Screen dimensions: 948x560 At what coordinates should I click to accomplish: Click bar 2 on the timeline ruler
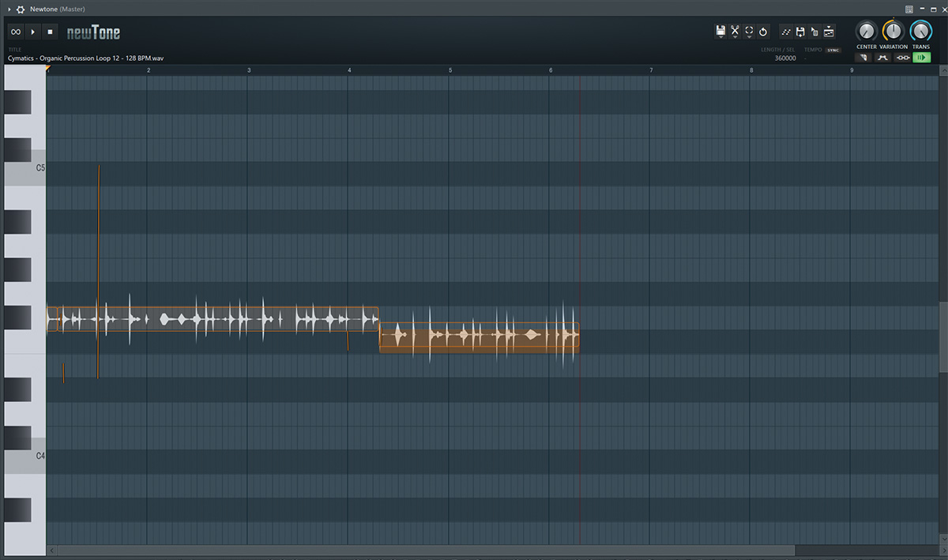148,70
